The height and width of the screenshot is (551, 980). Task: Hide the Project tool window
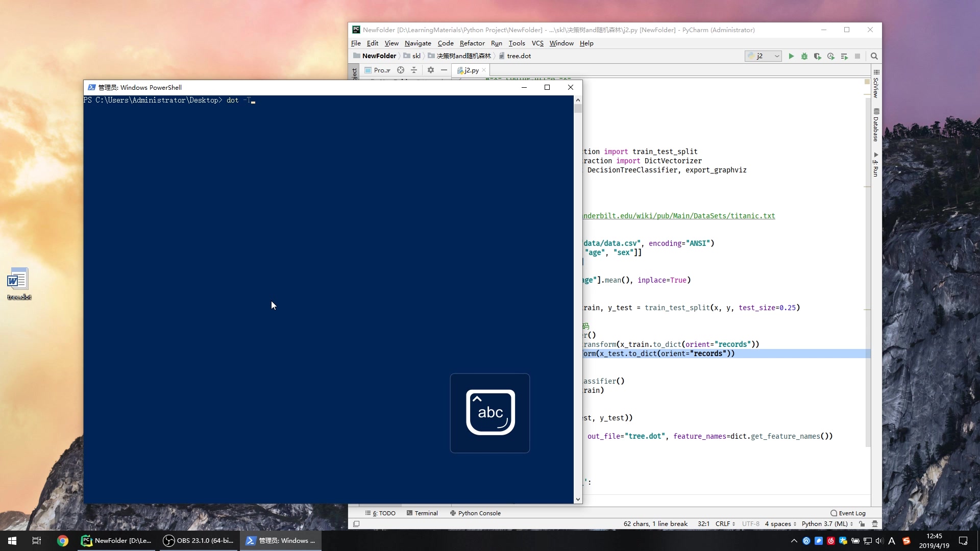click(x=444, y=70)
